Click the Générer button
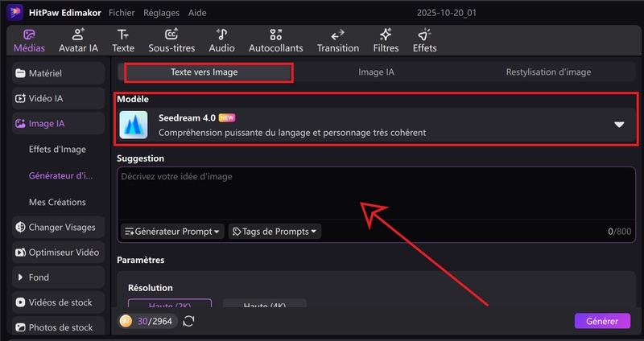This screenshot has width=644, height=341. click(x=602, y=322)
